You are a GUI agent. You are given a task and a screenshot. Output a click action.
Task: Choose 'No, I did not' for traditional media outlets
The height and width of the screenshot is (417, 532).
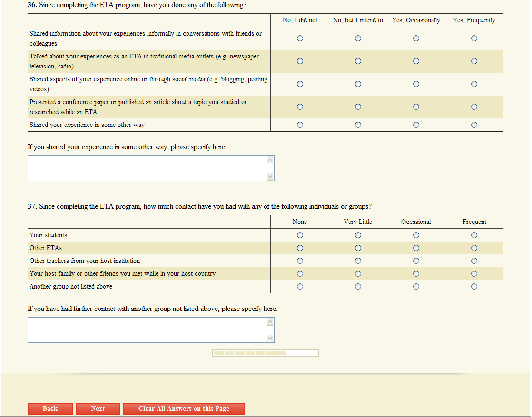click(300, 61)
